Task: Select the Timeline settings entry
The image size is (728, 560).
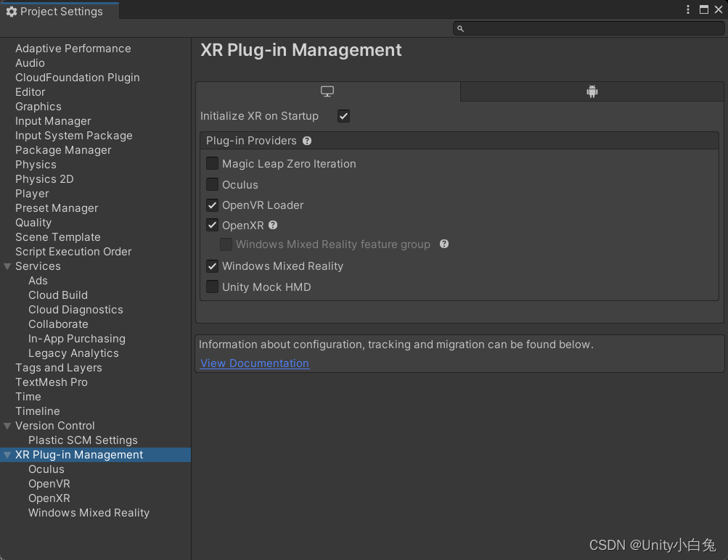Action: click(38, 411)
